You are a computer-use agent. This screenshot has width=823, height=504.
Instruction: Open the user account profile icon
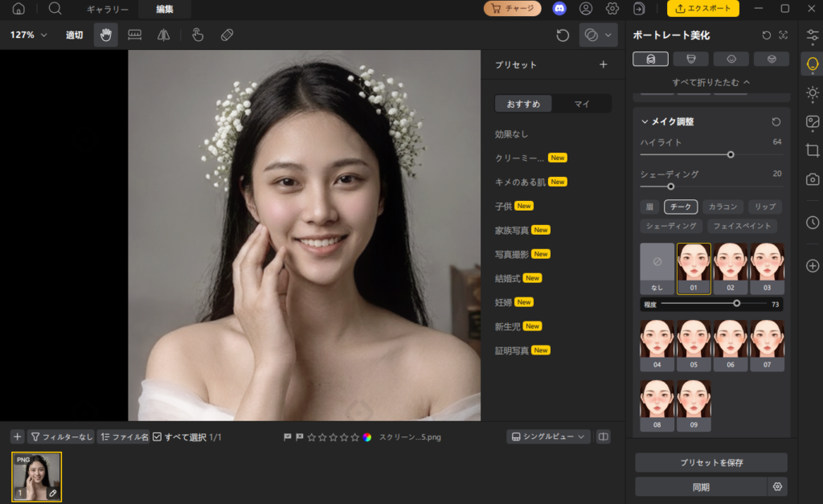[x=586, y=8]
